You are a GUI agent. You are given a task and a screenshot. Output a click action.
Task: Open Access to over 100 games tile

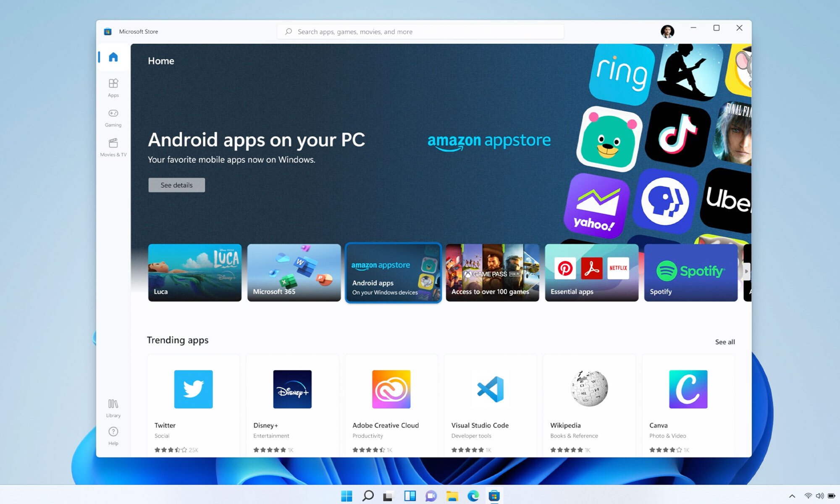click(x=492, y=272)
